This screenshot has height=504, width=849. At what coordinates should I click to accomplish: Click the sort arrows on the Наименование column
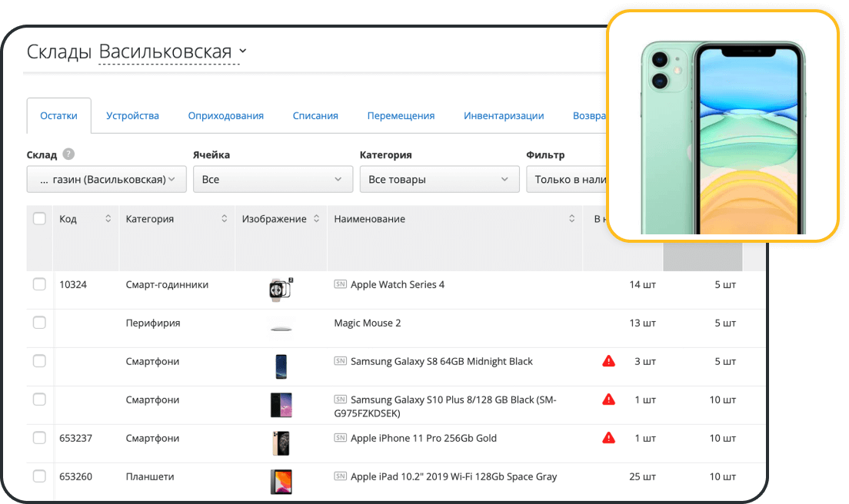click(x=571, y=218)
